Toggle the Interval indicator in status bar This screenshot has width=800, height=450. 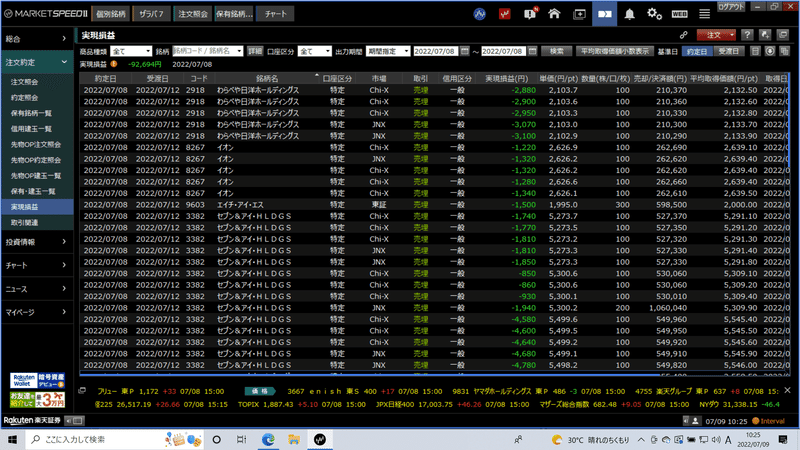[768, 421]
